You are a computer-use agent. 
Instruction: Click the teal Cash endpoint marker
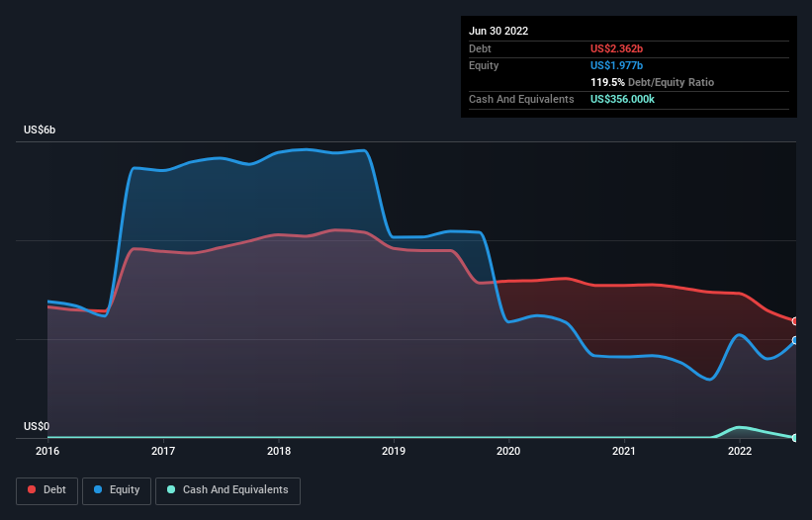click(x=795, y=438)
